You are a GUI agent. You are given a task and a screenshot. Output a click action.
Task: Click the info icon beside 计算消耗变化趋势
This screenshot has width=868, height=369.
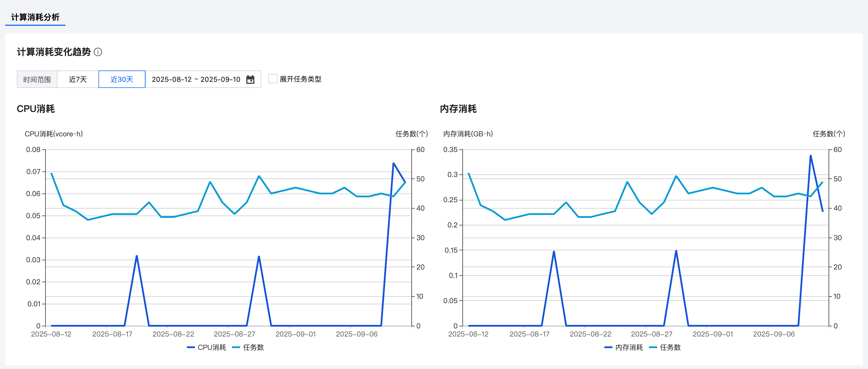point(98,52)
